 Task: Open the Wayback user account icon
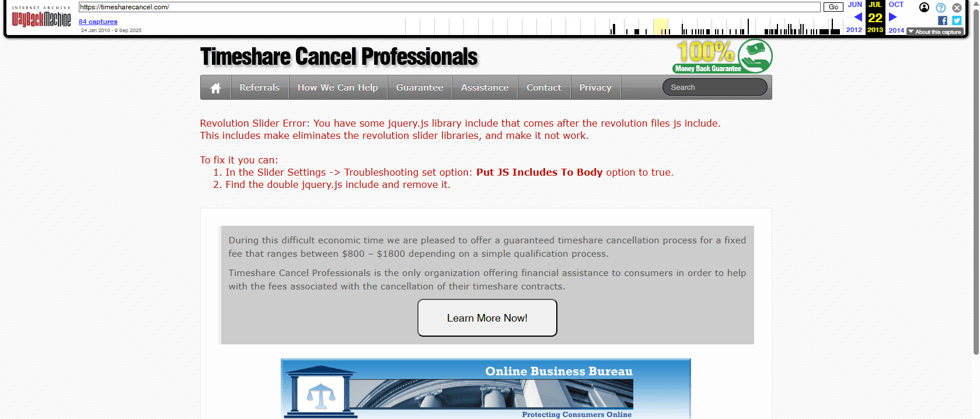924,8
